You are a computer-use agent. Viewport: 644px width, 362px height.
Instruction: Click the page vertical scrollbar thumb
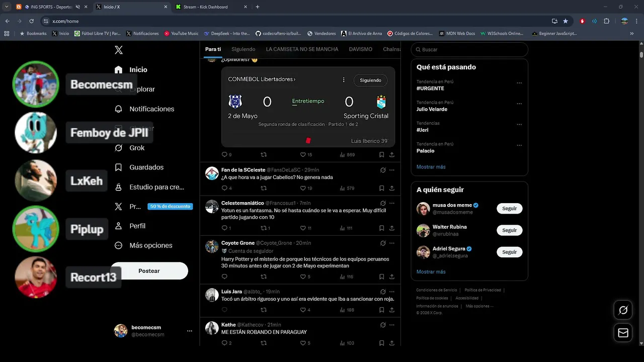[x=641, y=54]
